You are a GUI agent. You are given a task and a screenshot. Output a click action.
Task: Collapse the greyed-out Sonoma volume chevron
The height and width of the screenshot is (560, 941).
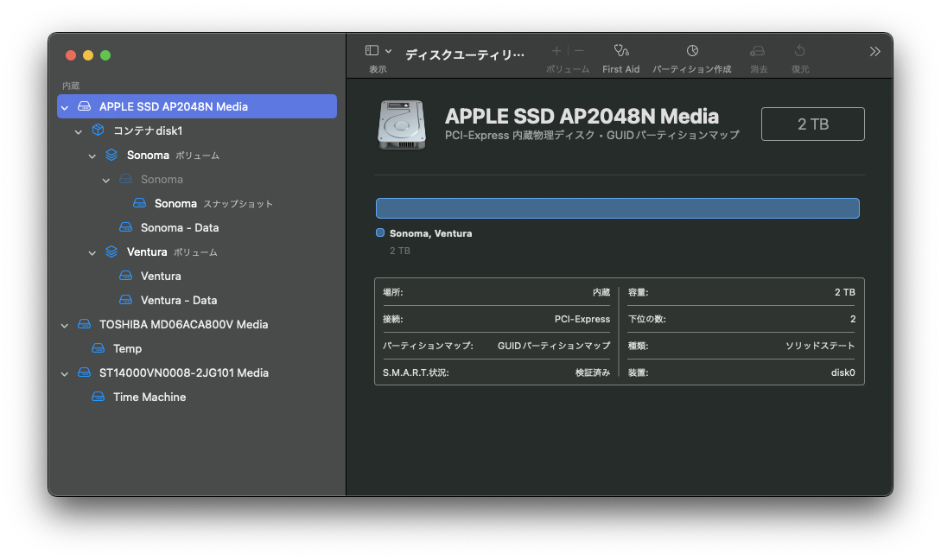coord(106,180)
